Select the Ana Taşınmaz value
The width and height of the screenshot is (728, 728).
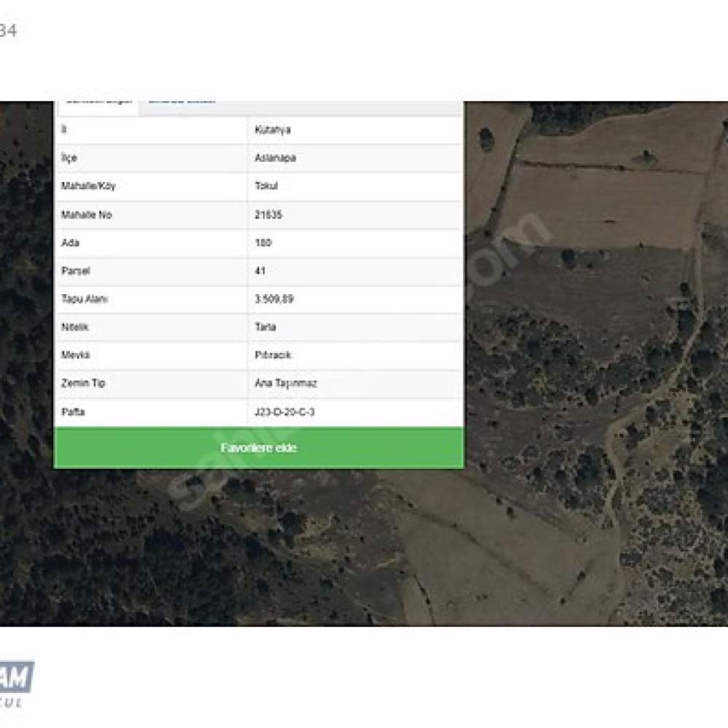285,383
